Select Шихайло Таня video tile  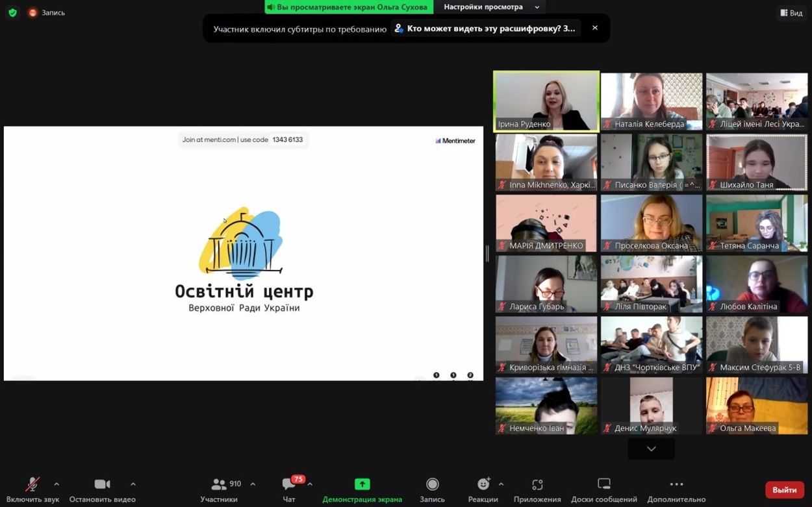coord(757,162)
